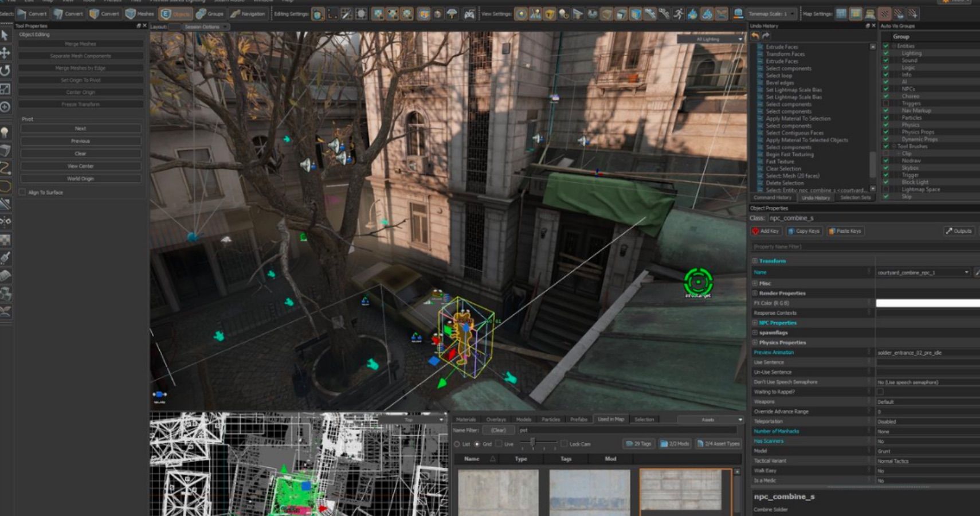Select the Translate move tool in left toolbar
This screenshot has width=980, height=516.
pos(5,53)
